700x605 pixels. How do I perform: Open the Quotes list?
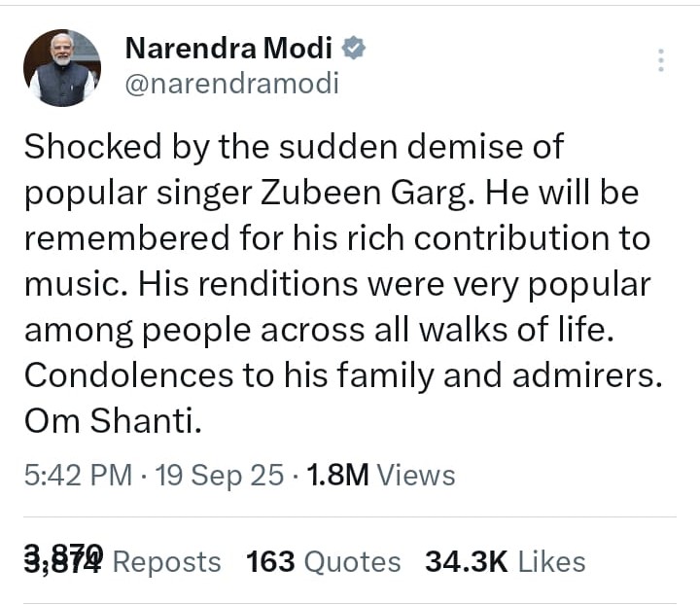coord(352,561)
